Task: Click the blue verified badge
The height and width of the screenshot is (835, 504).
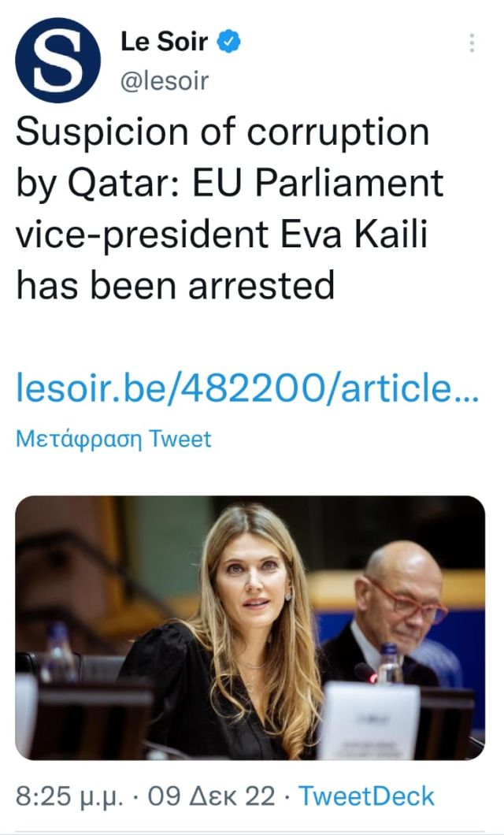Action: [x=229, y=43]
